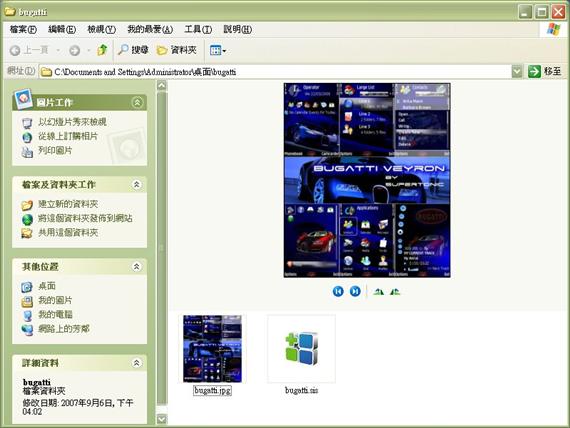Click the web publish icon beside 將這個資料夾發佈到網站
The height and width of the screenshot is (428, 570).
point(27,219)
